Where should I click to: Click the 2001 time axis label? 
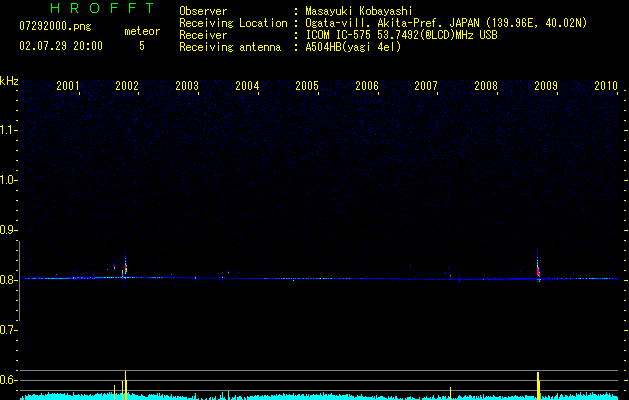point(67,86)
